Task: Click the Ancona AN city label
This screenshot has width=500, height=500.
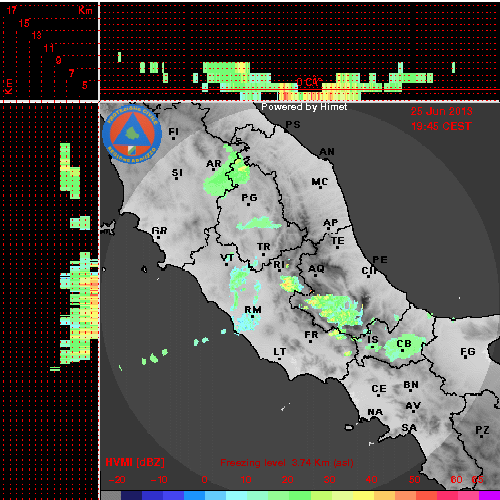Action: pos(327,152)
